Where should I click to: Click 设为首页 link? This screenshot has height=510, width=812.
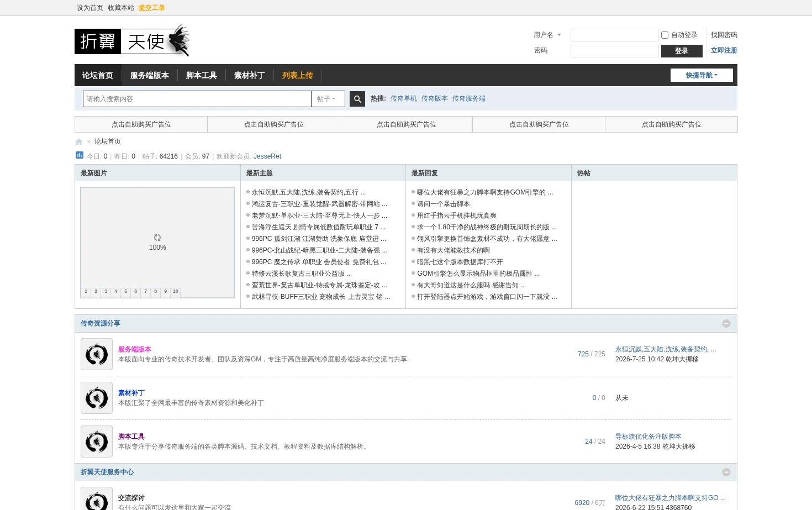(90, 8)
